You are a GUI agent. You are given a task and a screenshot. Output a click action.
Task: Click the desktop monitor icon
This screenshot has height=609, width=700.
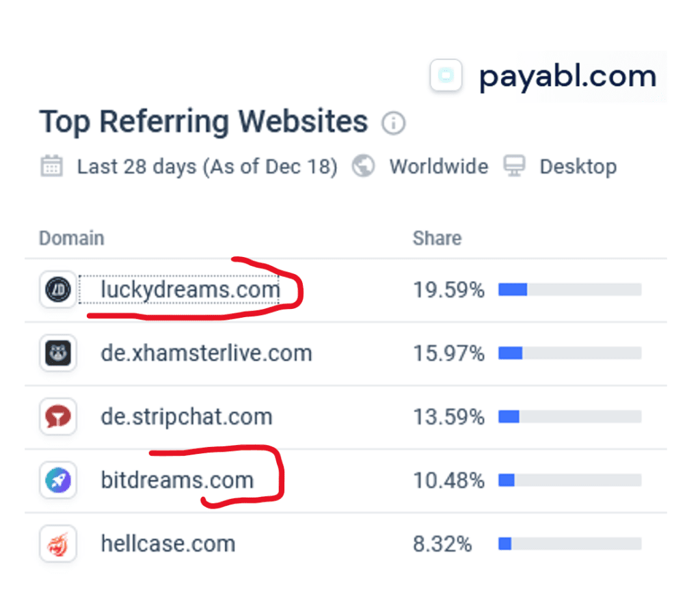(514, 166)
